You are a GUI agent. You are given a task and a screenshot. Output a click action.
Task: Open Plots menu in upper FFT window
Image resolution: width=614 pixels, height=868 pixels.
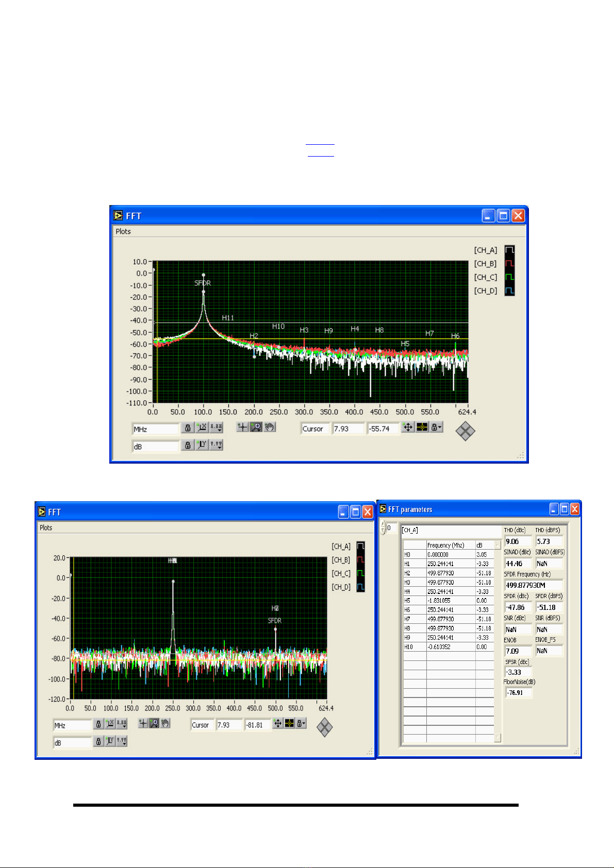pos(123,231)
